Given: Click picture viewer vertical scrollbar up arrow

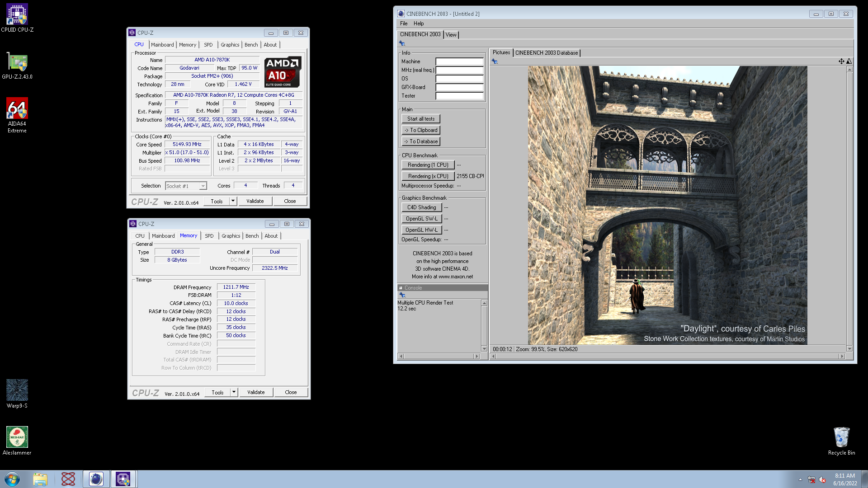Looking at the screenshot, I should 849,69.
